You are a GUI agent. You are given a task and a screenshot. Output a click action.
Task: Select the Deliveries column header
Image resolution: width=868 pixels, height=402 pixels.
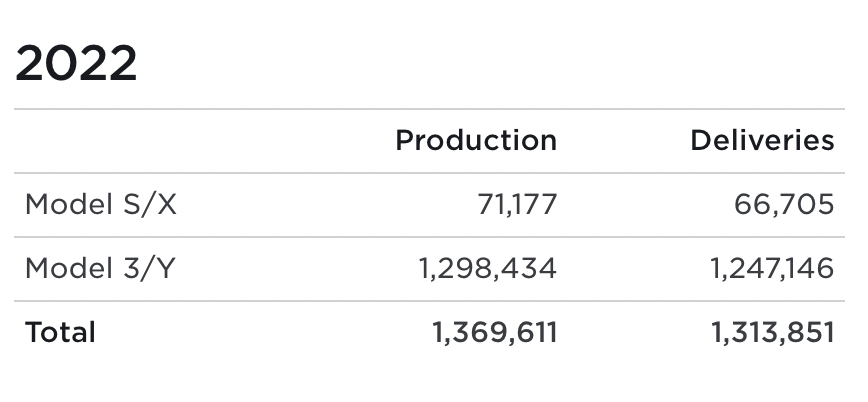click(x=762, y=140)
